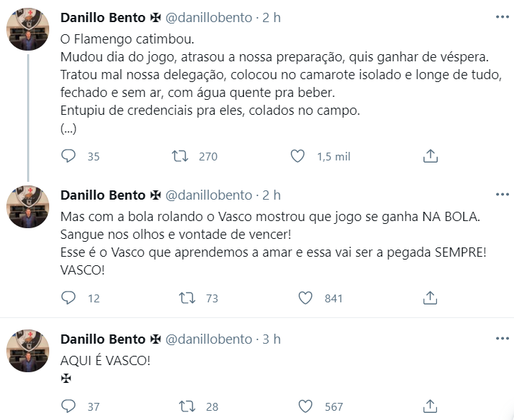
Task: Click @danillobento handle on third tweet
Action: [209, 339]
